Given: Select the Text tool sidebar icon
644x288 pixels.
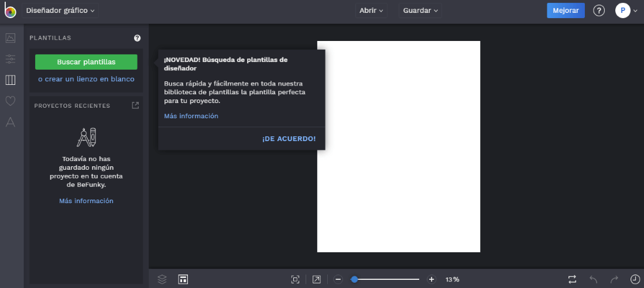Looking at the screenshot, I should click(10, 122).
